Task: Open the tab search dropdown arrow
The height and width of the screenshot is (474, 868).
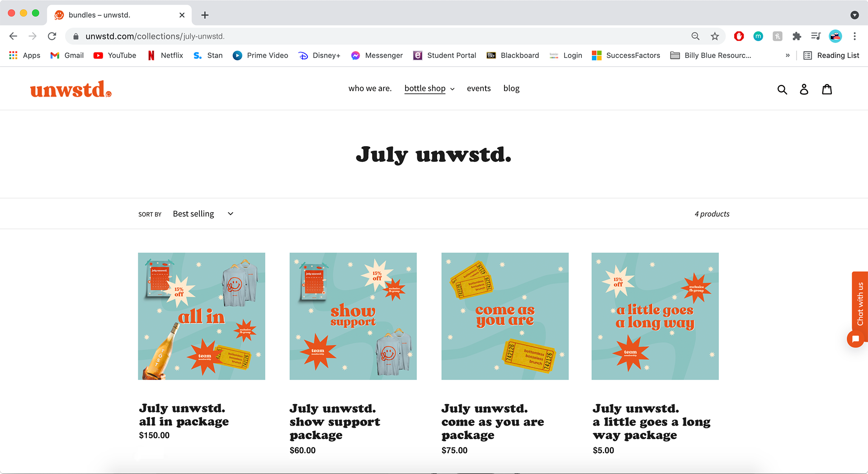Action: tap(854, 15)
